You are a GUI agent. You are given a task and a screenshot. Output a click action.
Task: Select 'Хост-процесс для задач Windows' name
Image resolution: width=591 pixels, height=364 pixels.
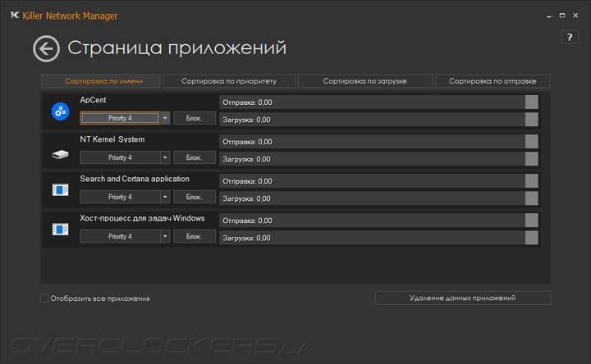(142, 218)
